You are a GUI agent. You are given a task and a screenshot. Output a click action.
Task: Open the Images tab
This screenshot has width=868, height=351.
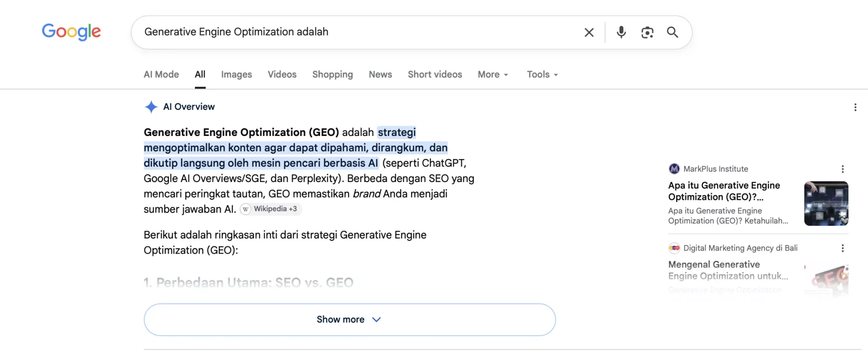tap(237, 74)
